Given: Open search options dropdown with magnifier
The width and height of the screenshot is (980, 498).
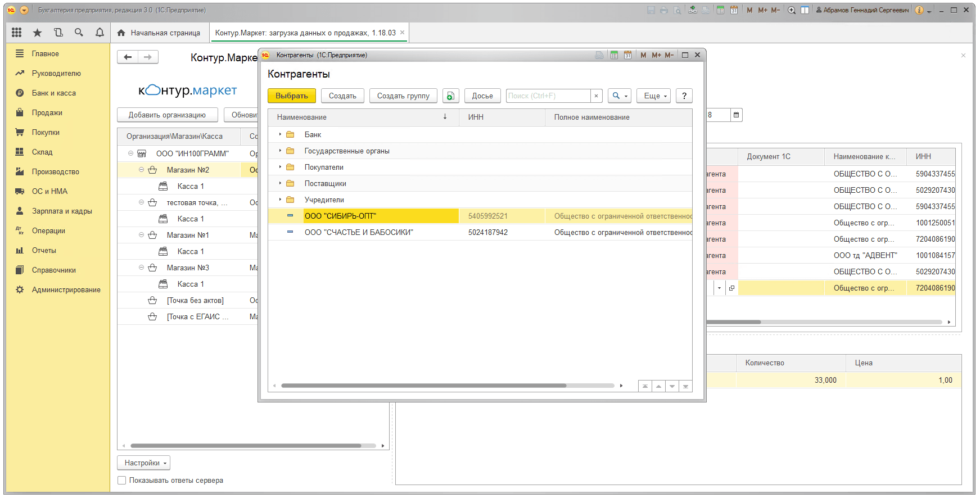Looking at the screenshot, I should (x=619, y=96).
